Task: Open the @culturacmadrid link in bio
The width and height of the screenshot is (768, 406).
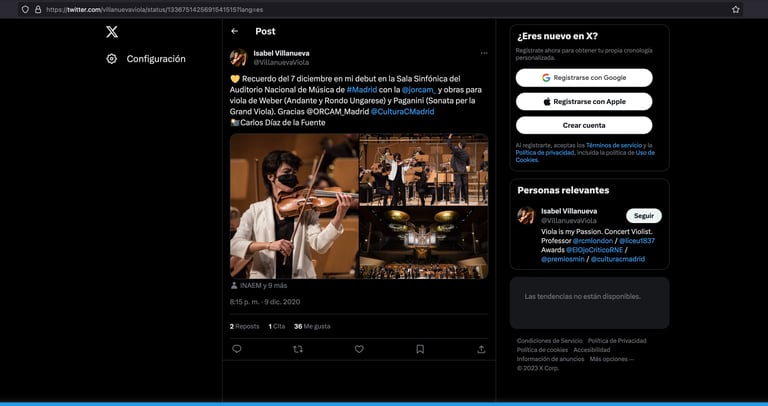Action: pyautogui.click(x=618, y=259)
